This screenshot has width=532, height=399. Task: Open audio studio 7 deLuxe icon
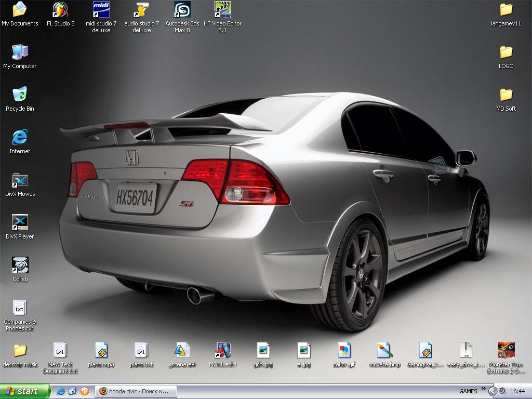141,10
